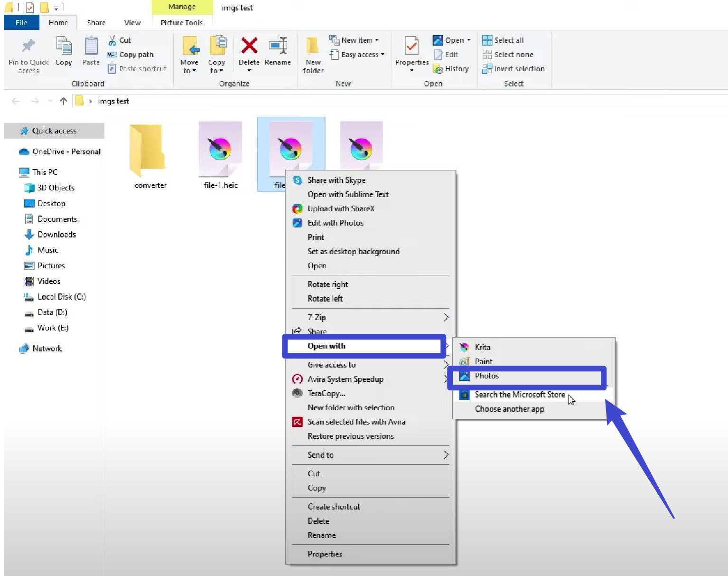Click the Properties checkmark icon
This screenshot has height=576, width=728.
pos(411,46)
